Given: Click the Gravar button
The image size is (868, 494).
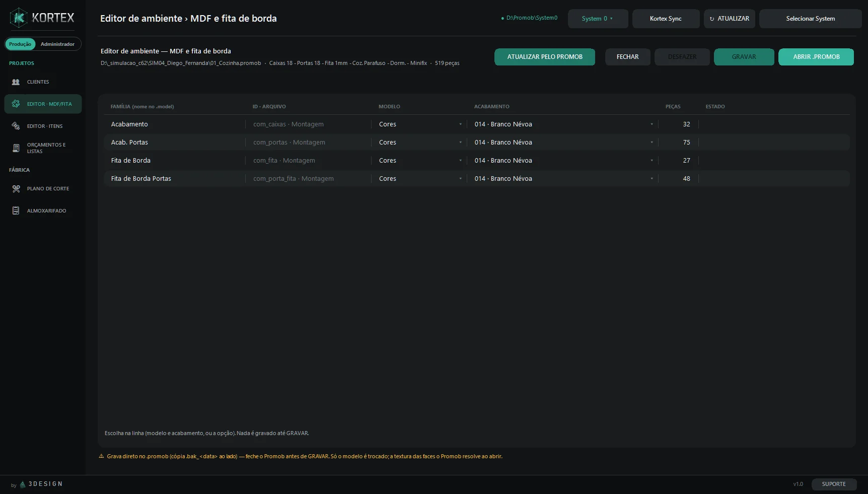Looking at the screenshot, I should 744,57.
